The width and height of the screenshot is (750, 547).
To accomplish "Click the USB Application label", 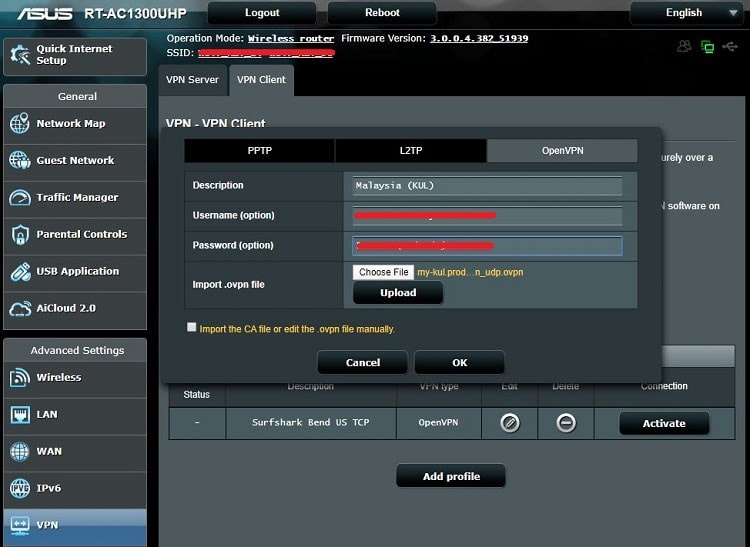I will [78, 271].
